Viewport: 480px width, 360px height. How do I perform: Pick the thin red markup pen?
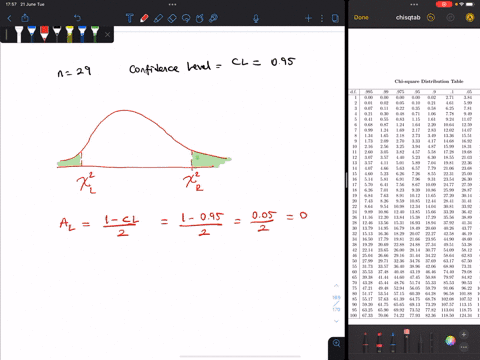(x=365, y=343)
